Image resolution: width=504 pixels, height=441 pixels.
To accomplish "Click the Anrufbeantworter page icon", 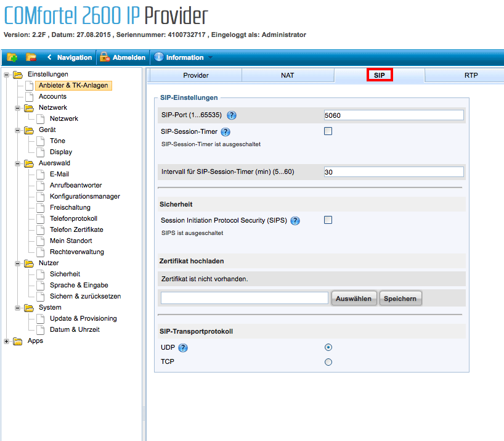I will 41,185.
